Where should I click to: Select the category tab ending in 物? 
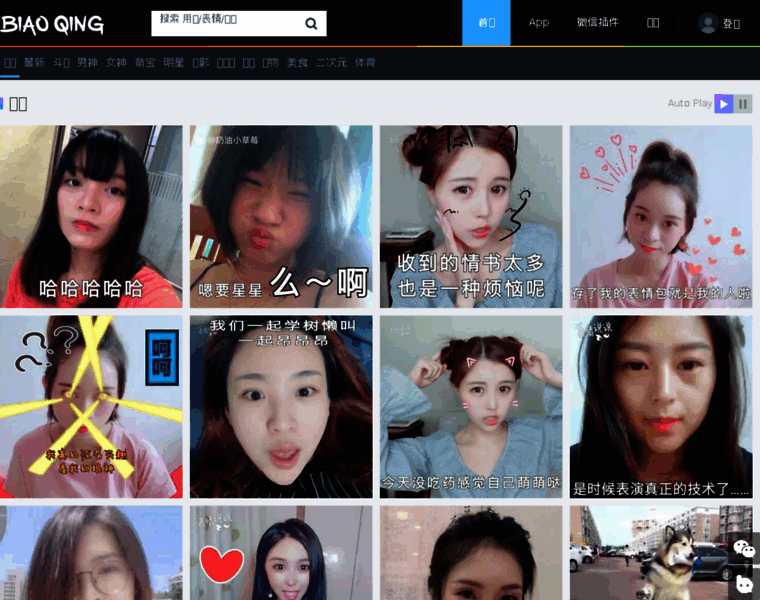pyautogui.click(x=270, y=63)
